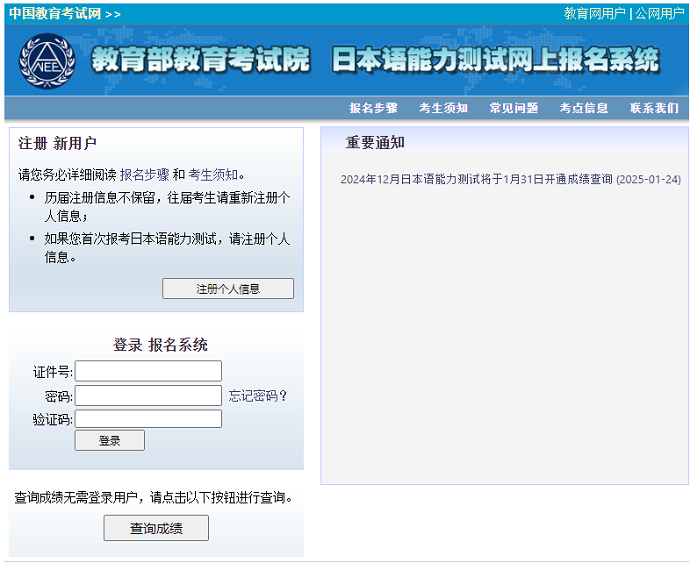Open the 报名步骤 menu item
690x563 pixels.
pos(373,108)
